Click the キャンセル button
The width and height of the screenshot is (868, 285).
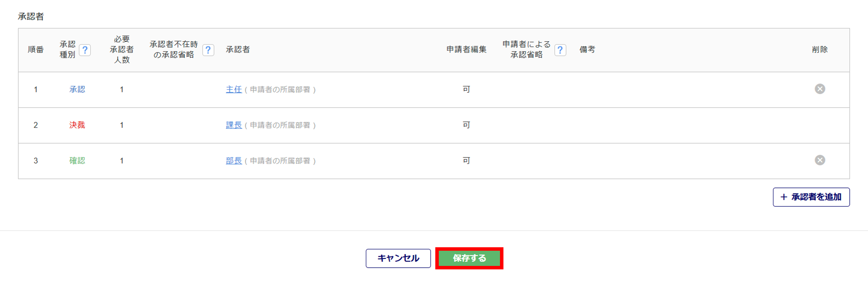[398, 258]
